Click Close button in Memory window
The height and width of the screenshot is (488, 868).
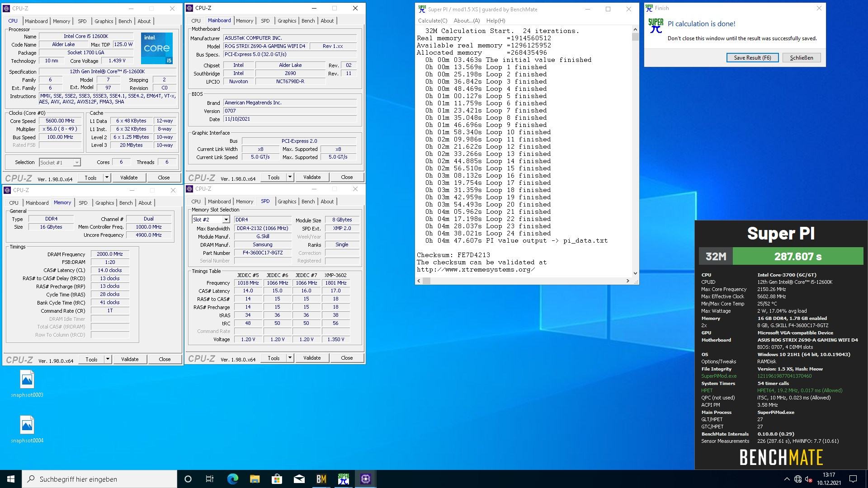tap(165, 359)
